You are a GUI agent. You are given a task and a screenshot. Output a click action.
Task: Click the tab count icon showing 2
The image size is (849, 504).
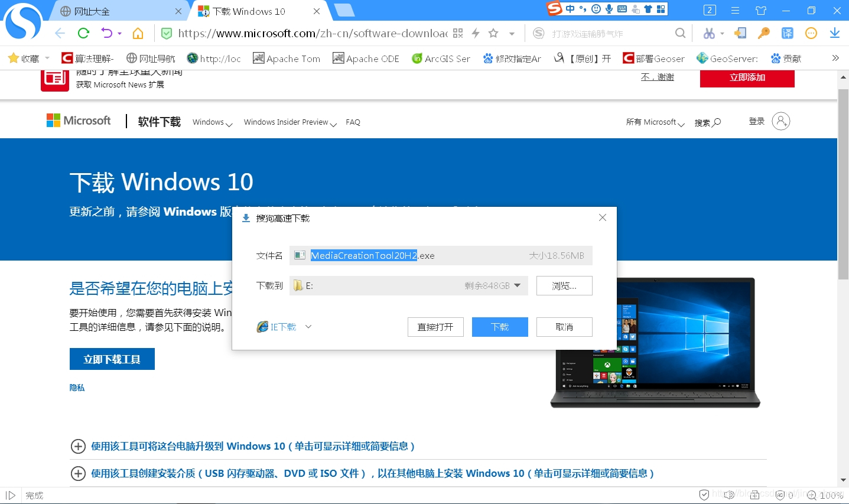point(710,10)
